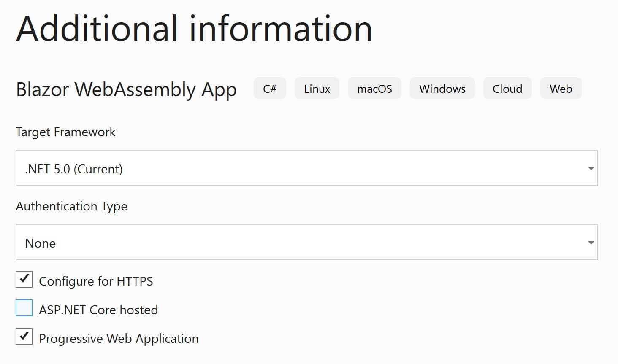The image size is (618, 364).
Task: Click the Authentication Type label
Action: (71, 206)
